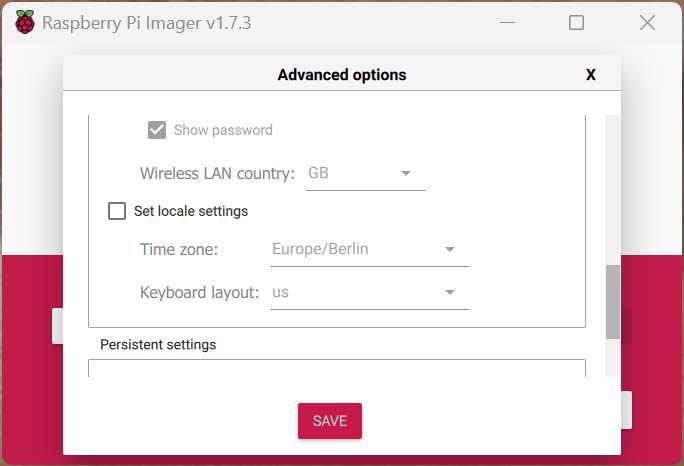The height and width of the screenshot is (466, 684).
Task: Click the us keyboard layout field
Action: (x=370, y=292)
